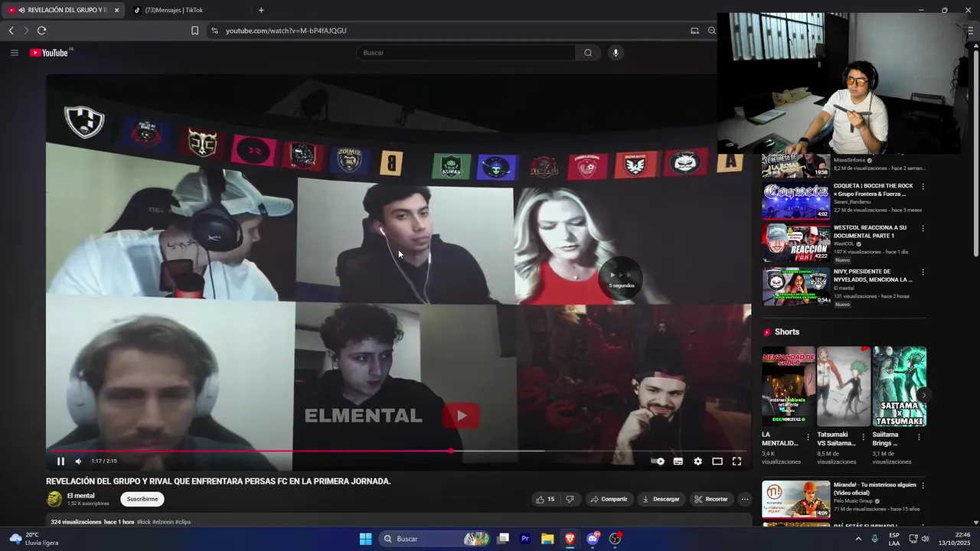Open the Tatsumaki VS Saitama short
Screen dimensions: 980x551
pos(844,386)
